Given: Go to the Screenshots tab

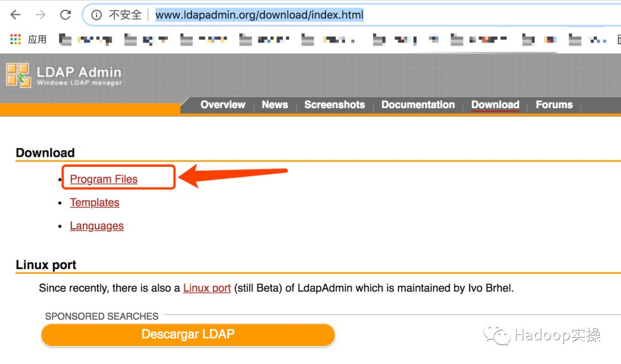Looking at the screenshot, I should [x=334, y=105].
